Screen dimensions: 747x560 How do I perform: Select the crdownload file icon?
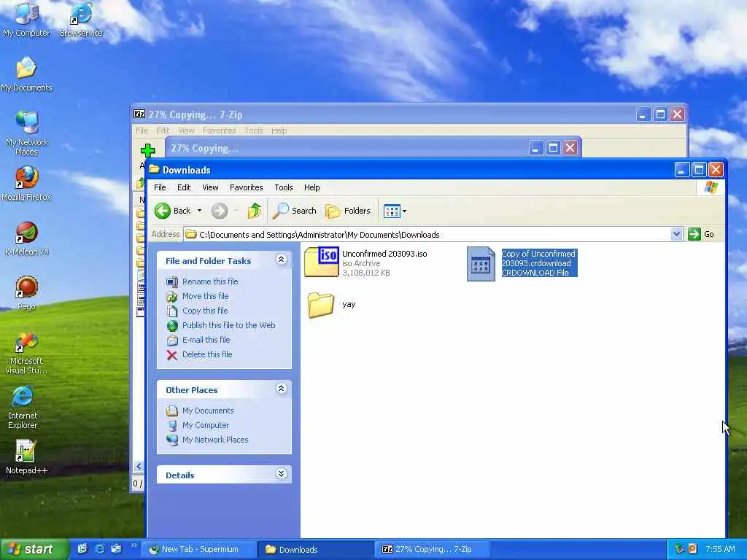coord(481,264)
